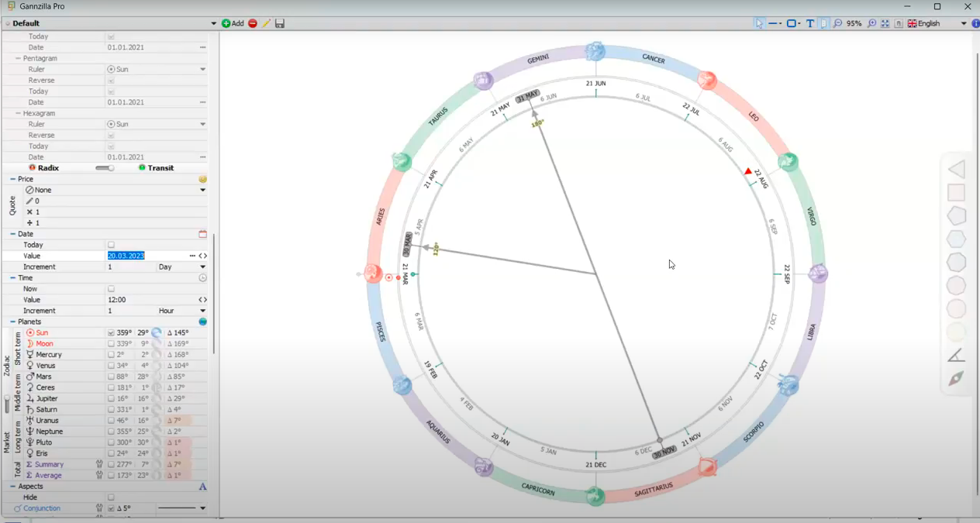The width and height of the screenshot is (980, 523).
Task: Click the fit-to-screen icon
Action: click(885, 23)
